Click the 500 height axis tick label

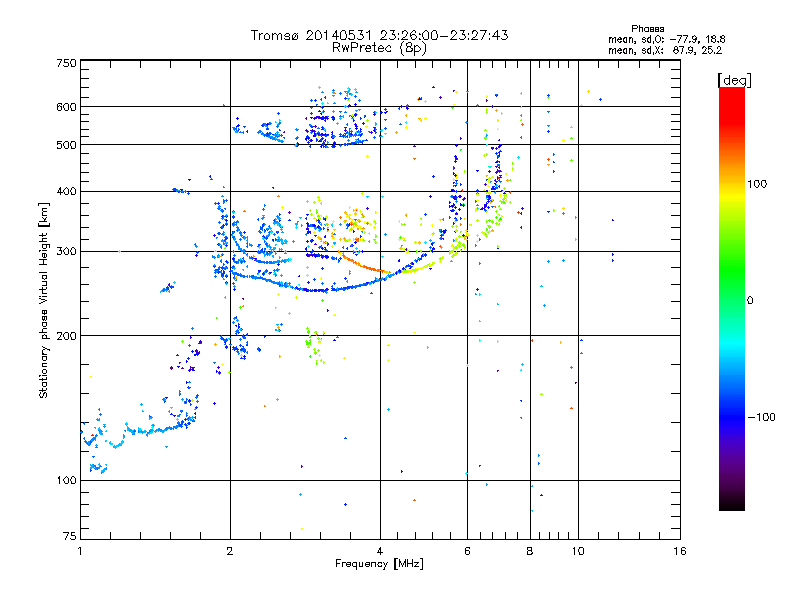pos(66,145)
